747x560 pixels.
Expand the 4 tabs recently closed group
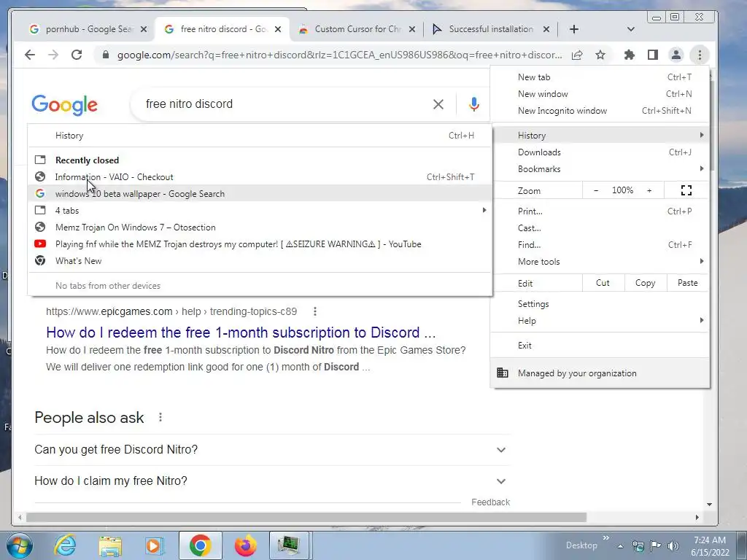pyautogui.click(x=260, y=211)
